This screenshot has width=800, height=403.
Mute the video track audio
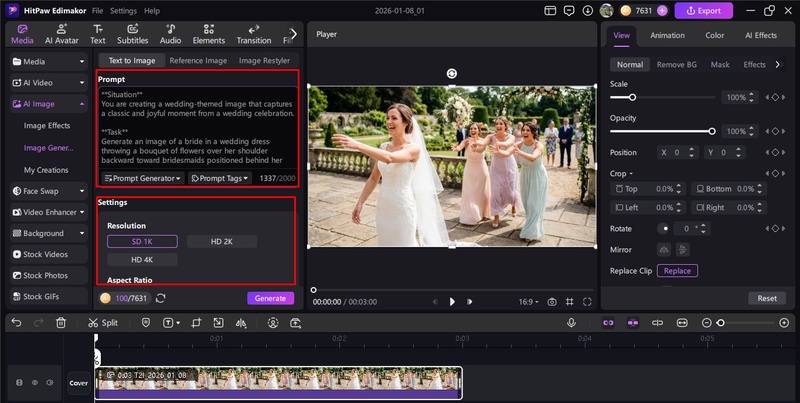[50, 382]
